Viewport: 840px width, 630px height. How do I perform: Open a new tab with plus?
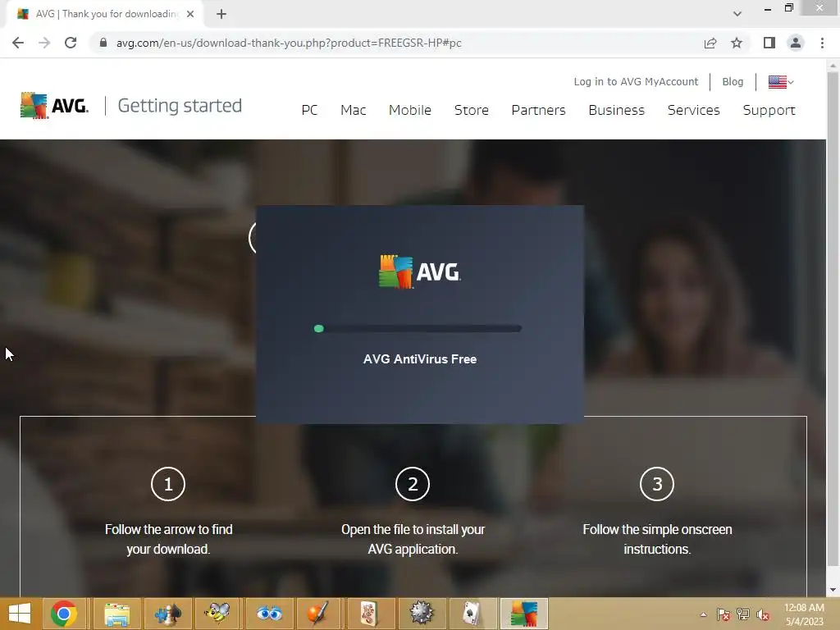click(x=221, y=15)
